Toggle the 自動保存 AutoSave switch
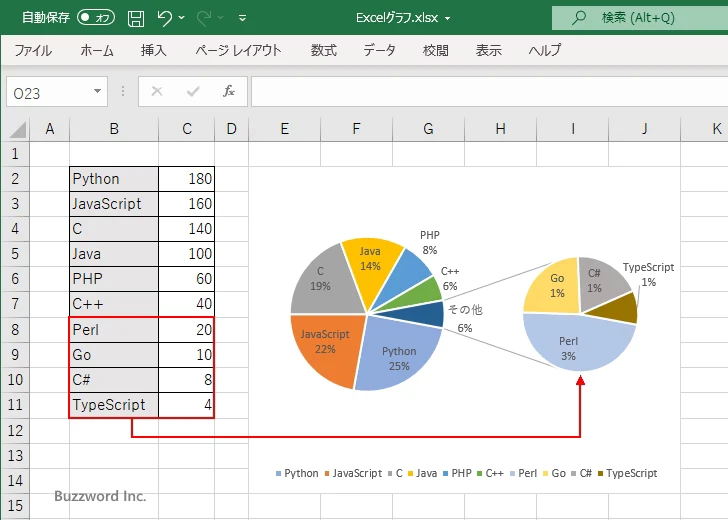The width and height of the screenshot is (728, 520). [96, 18]
